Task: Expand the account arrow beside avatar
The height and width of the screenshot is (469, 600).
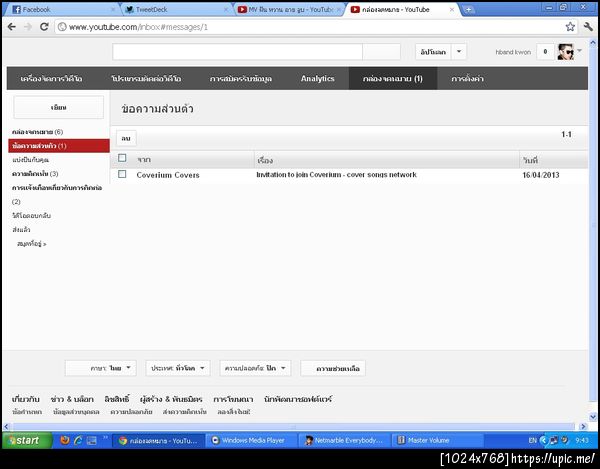Action: point(579,50)
